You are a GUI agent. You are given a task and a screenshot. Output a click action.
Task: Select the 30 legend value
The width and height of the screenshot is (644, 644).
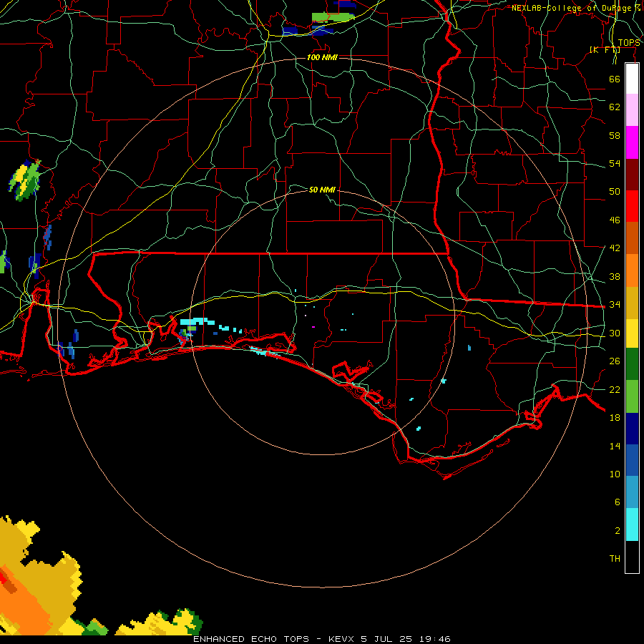(x=615, y=333)
